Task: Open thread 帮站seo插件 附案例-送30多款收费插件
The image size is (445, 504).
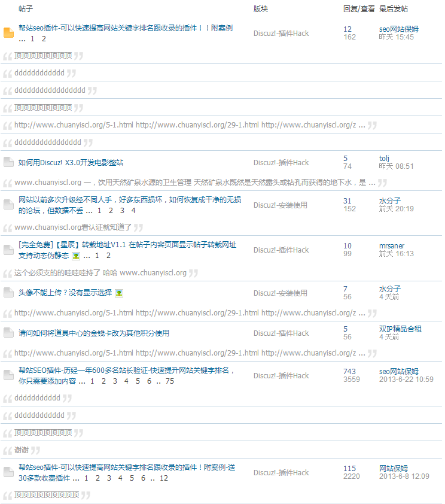Action: click(x=127, y=472)
